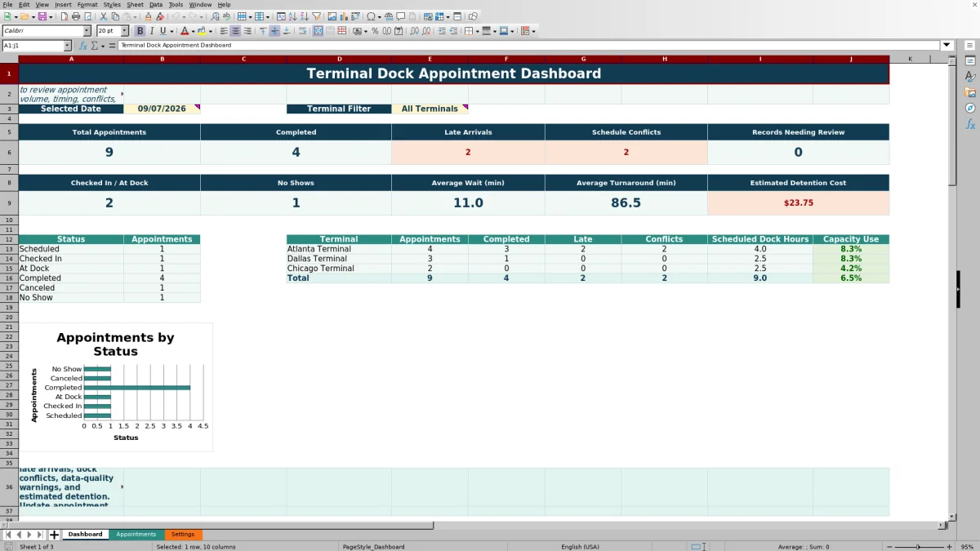Image resolution: width=980 pixels, height=551 pixels.
Task: Click the Save document icon
Action: (42, 16)
